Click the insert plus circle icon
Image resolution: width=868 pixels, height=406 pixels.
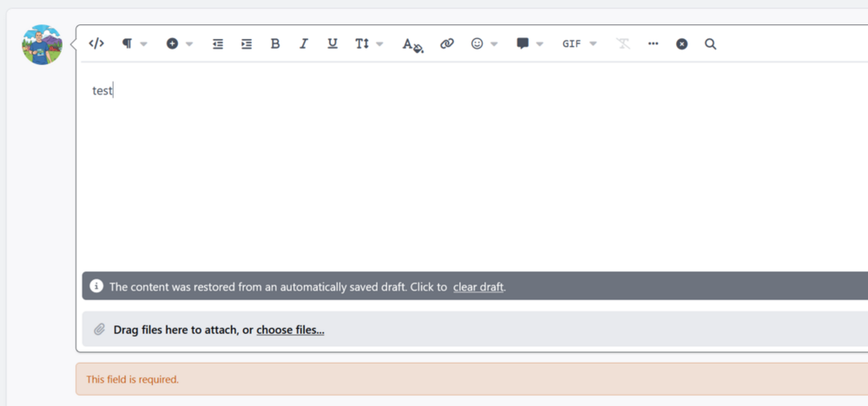coord(172,43)
